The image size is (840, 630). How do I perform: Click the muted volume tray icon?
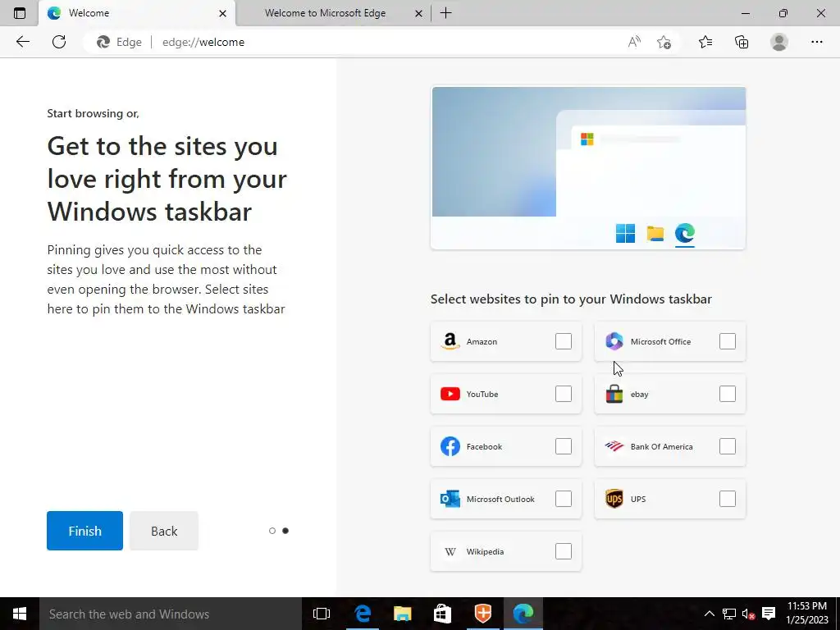coord(748,614)
